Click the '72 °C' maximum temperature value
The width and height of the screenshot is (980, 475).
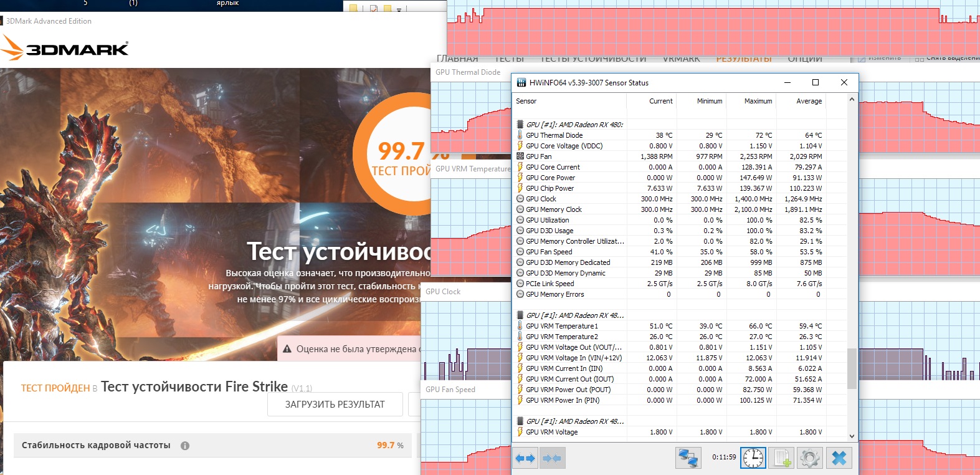point(764,135)
